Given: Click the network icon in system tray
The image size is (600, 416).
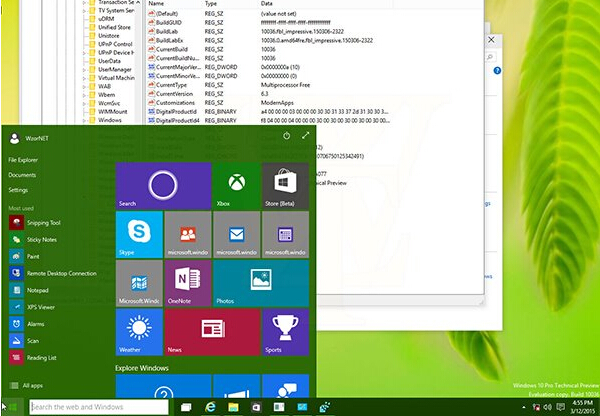Looking at the screenshot, I should (x=536, y=407).
